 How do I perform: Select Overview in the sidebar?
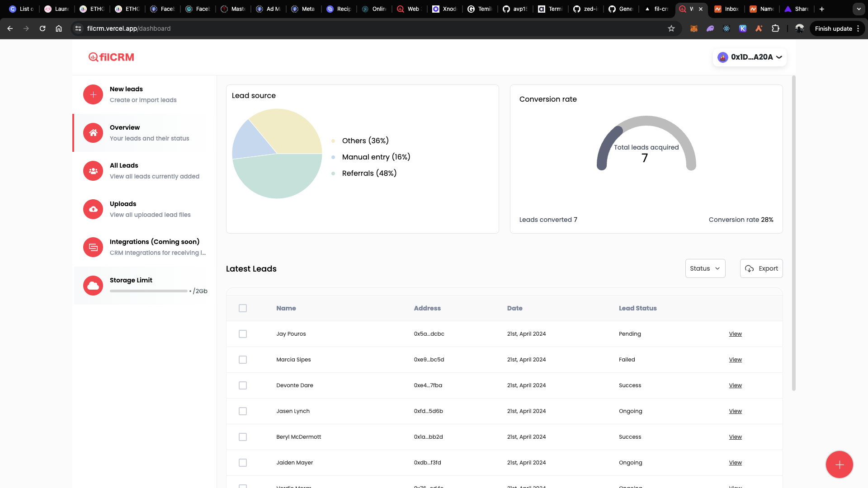click(145, 133)
